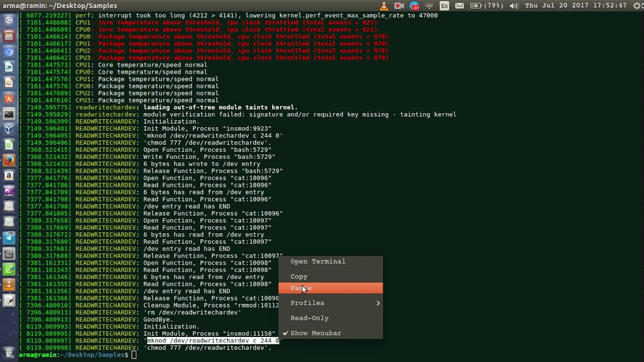This screenshot has height=362, width=644.
Task: Open the text editor notepad dock icon
Action: (9, 301)
